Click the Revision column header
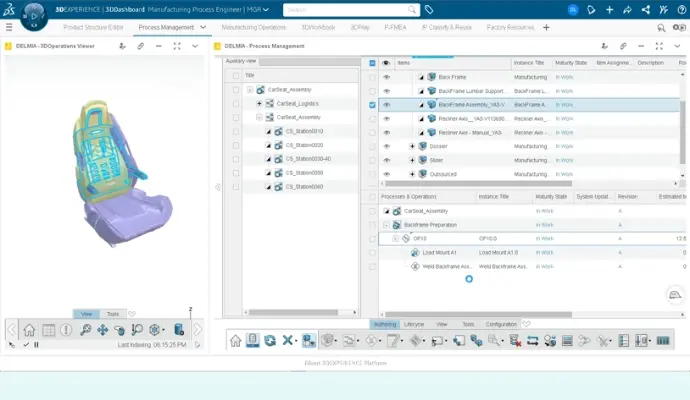This screenshot has width=690, height=400. coord(627,197)
